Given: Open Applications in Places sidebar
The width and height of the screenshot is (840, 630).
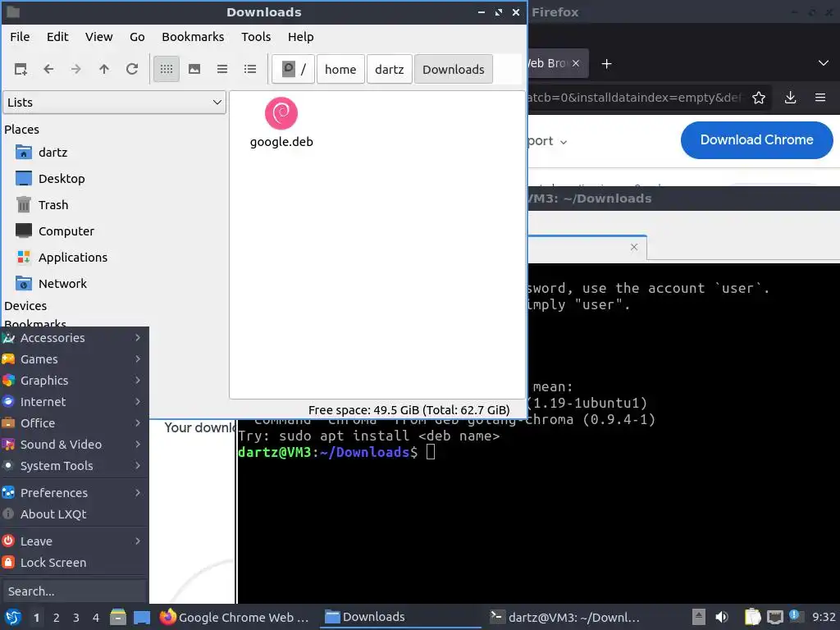Looking at the screenshot, I should point(72,257).
